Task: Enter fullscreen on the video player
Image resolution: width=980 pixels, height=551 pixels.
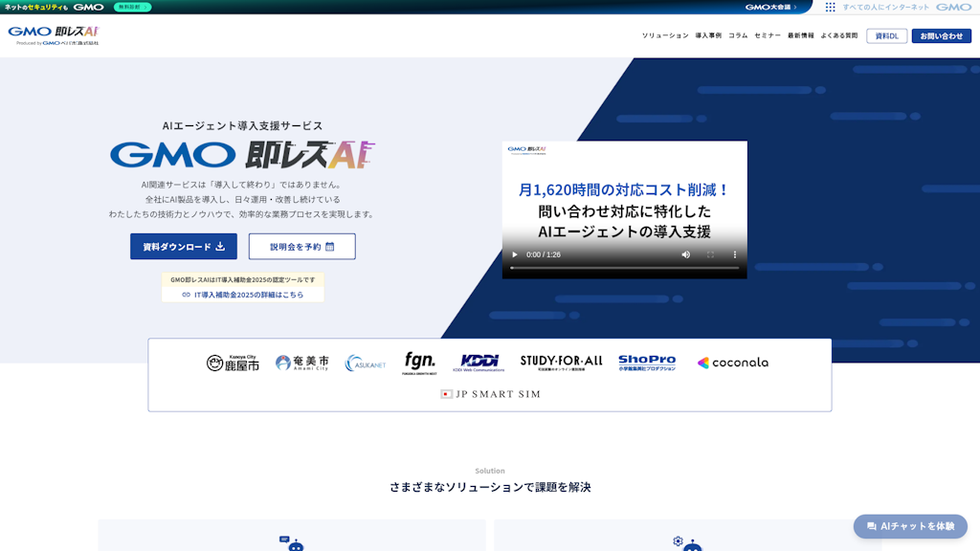Action: point(710,254)
